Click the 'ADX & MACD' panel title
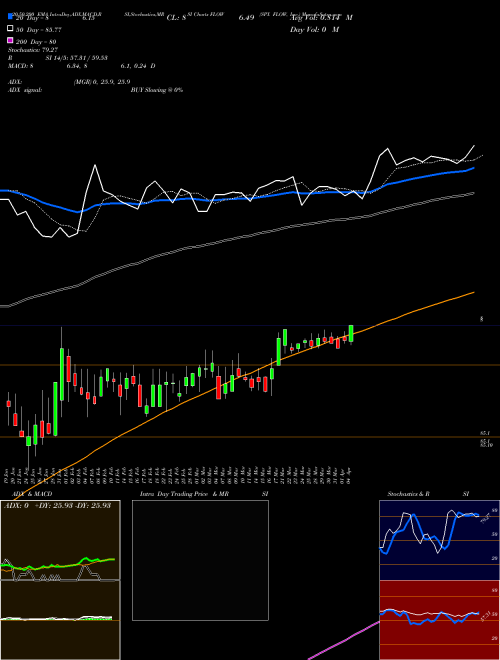500x660 pixels. click(x=32, y=494)
